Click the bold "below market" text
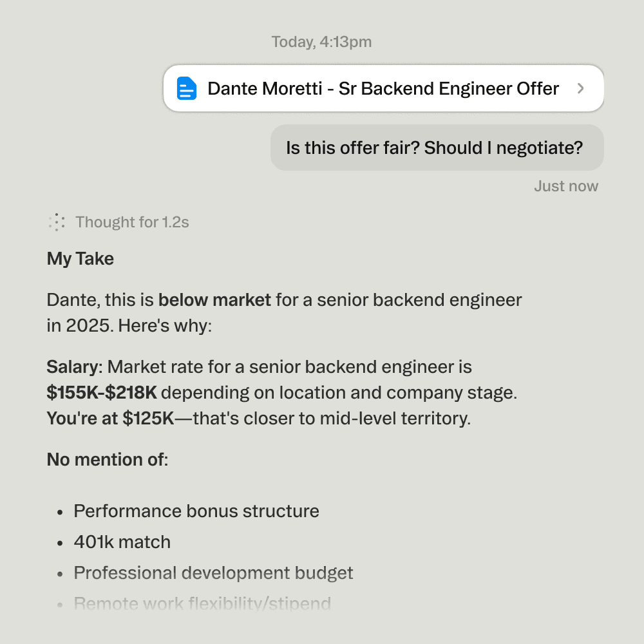The image size is (644, 644). 214,300
